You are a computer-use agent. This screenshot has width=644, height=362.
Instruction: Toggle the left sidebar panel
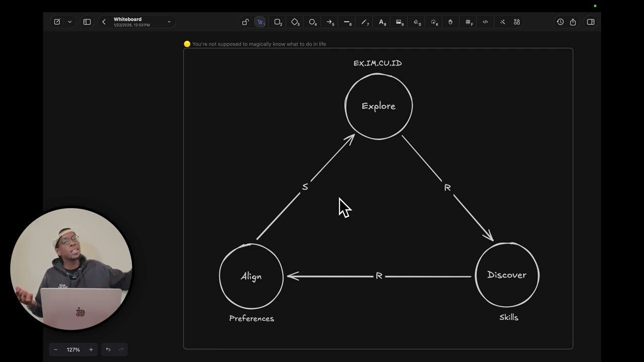point(87,22)
